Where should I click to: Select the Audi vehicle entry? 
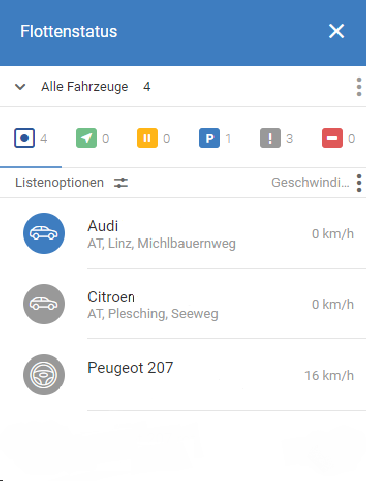(x=183, y=233)
